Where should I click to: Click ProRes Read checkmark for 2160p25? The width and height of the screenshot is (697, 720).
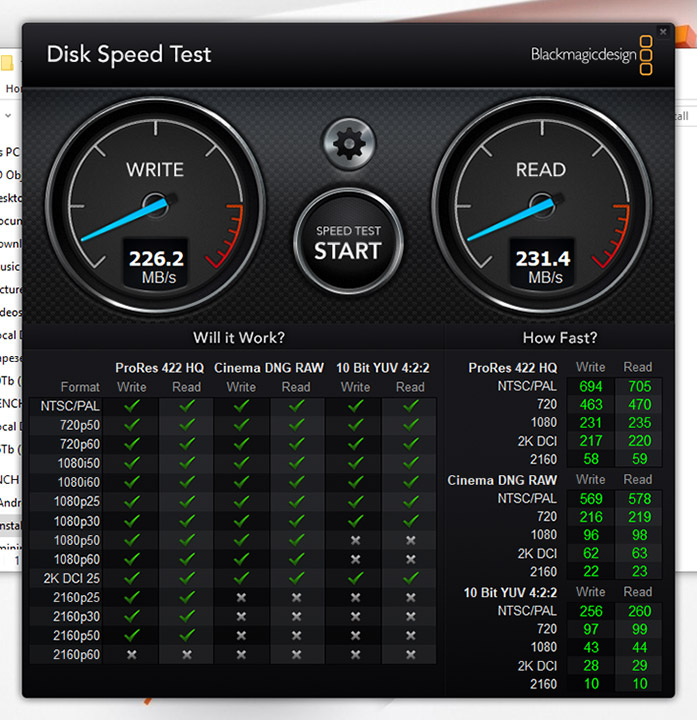pos(186,597)
